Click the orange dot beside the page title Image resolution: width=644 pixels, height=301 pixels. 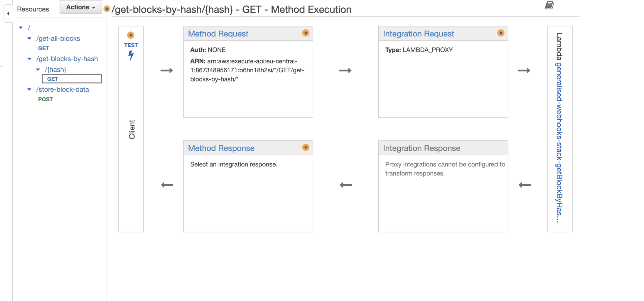[107, 9]
